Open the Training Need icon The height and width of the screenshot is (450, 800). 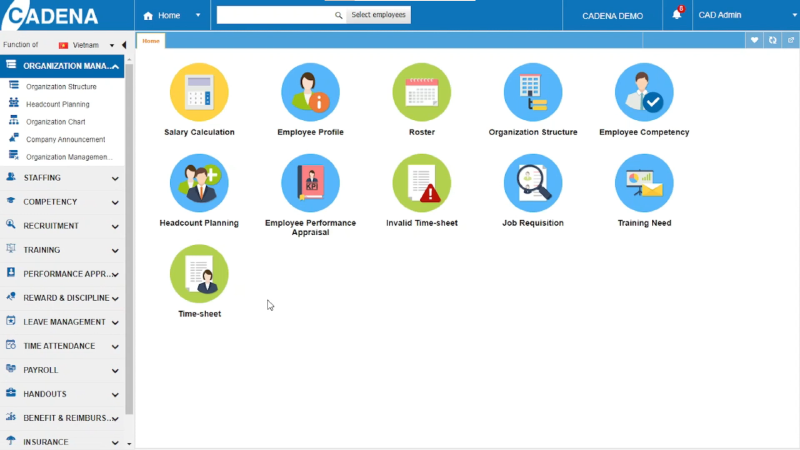point(644,183)
